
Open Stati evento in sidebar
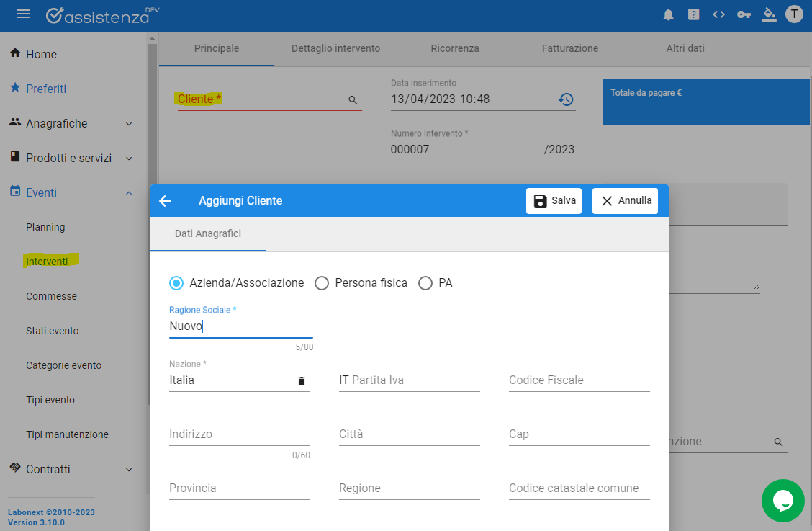coord(53,331)
